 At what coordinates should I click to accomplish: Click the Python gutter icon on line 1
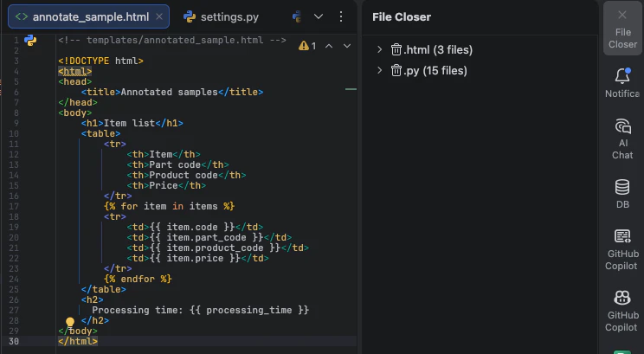click(30, 40)
